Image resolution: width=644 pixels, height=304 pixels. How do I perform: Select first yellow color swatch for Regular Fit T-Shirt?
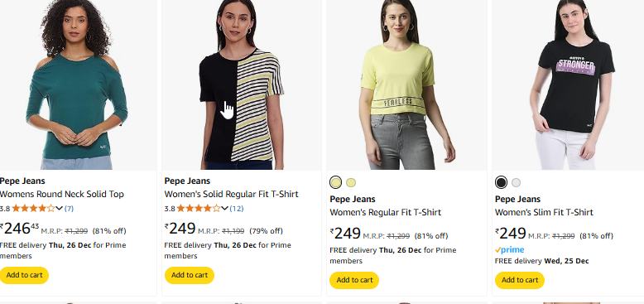pyautogui.click(x=335, y=182)
